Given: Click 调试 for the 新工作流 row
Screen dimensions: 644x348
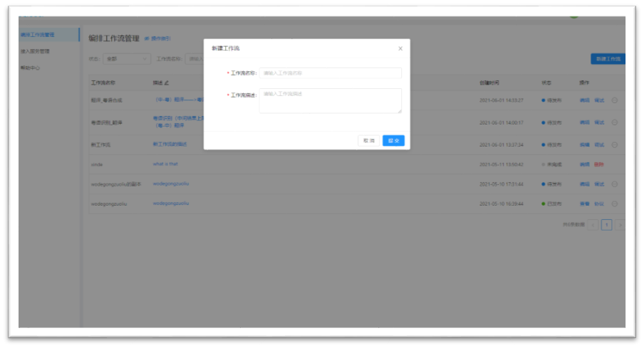Looking at the screenshot, I should tap(599, 144).
